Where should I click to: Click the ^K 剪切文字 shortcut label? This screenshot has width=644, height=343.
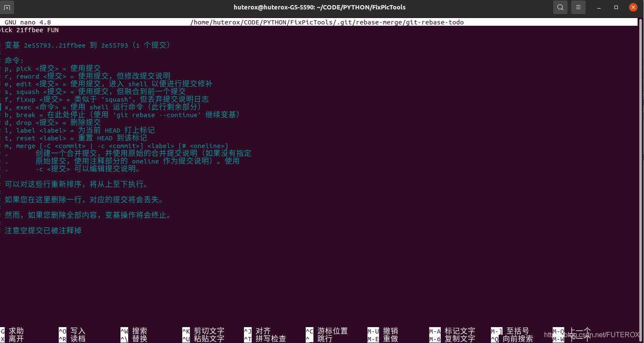[203, 331]
